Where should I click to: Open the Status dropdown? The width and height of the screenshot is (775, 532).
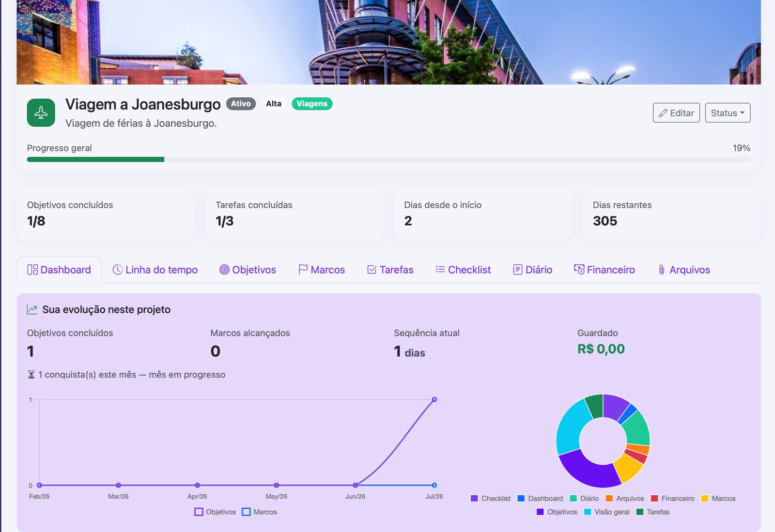pyautogui.click(x=728, y=113)
